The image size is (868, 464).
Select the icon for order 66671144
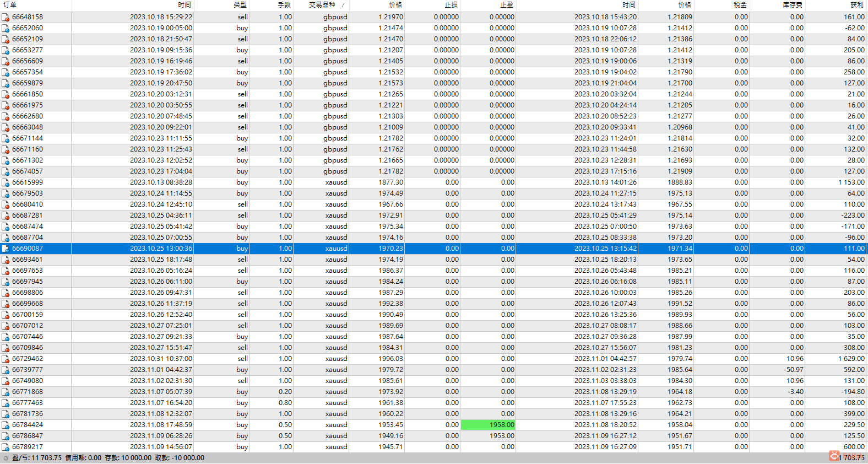coord(6,138)
